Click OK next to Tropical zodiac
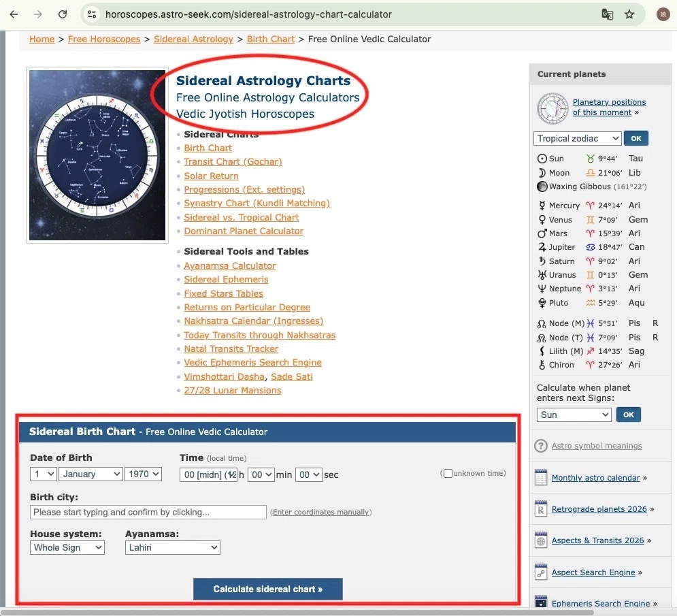 coord(636,139)
